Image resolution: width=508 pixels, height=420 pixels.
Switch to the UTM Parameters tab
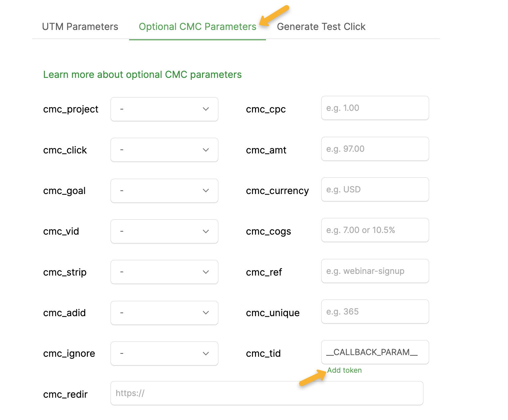pos(80,27)
